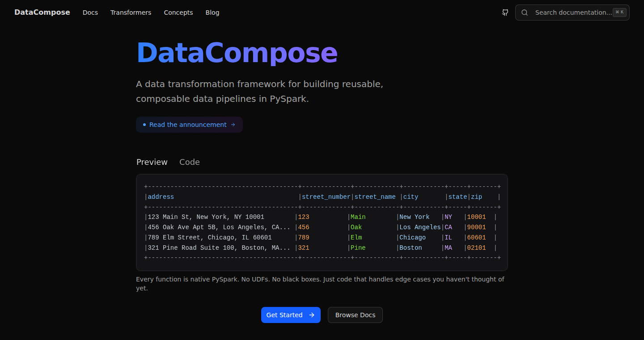Click city cell 'Chicago'
Screen dimensions: 644x340
[413, 238]
